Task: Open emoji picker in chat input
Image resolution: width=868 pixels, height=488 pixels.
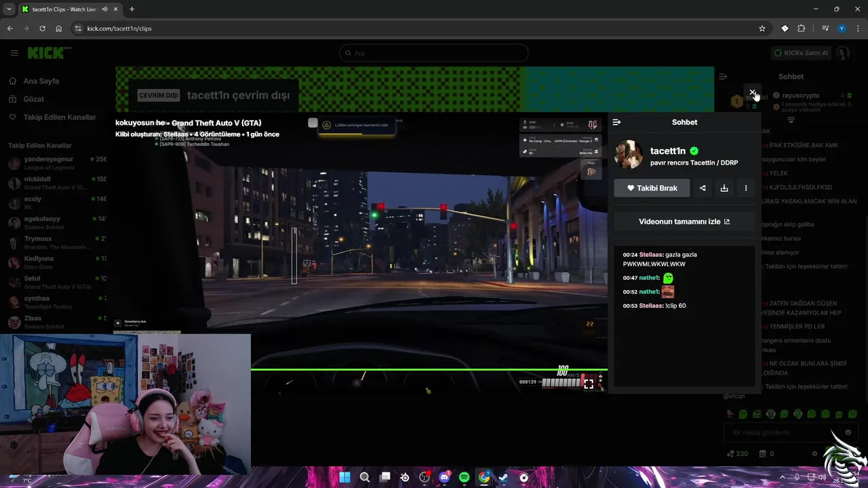Action: [x=848, y=432]
